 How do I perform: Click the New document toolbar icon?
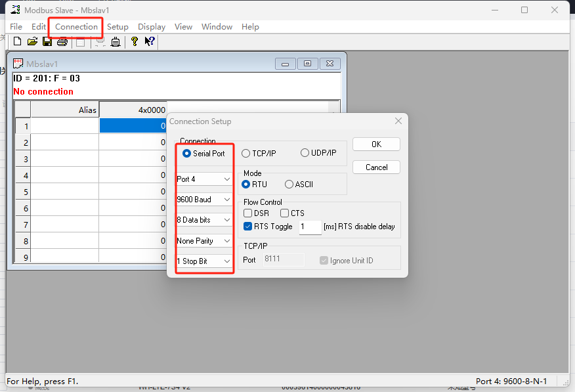click(x=17, y=42)
